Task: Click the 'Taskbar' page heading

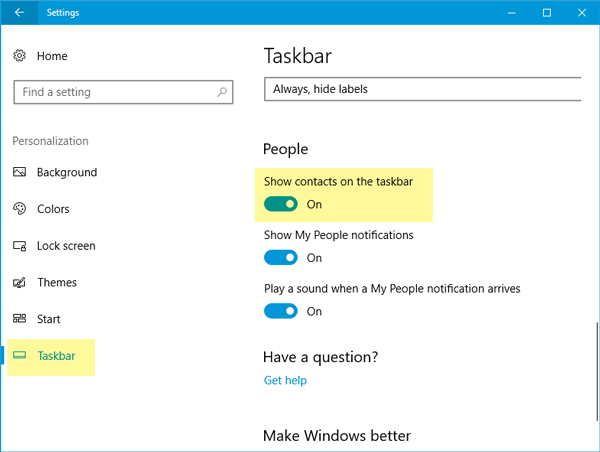Action: coord(298,56)
